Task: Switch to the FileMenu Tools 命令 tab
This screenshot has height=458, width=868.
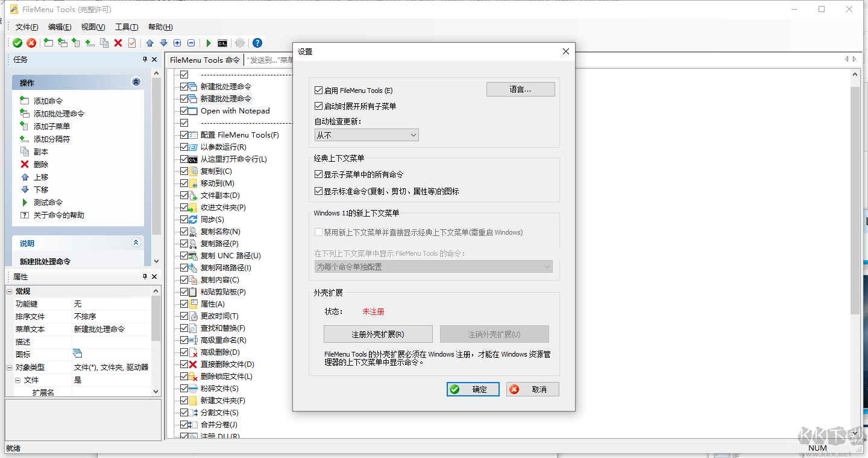Action: tap(204, 60)
